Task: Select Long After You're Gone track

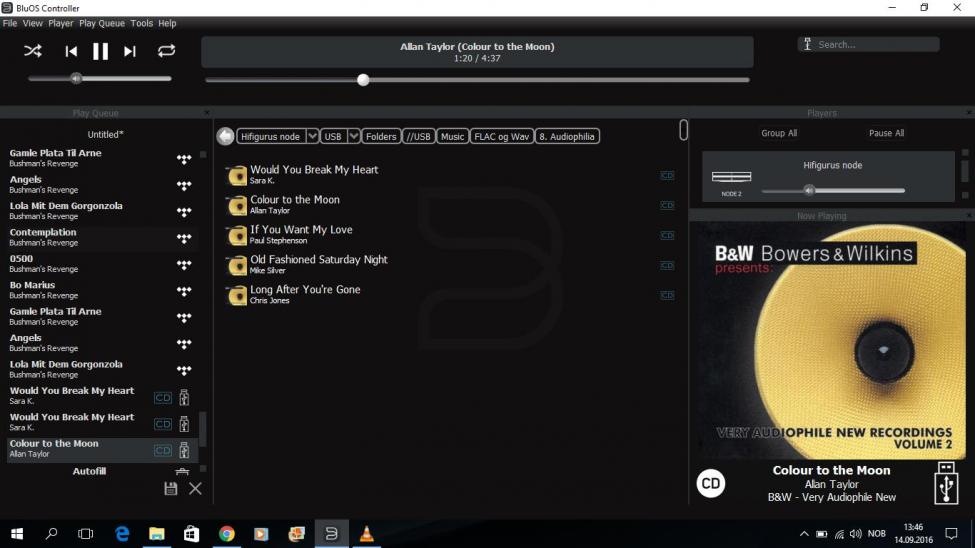Action: (x=305, y=289)
